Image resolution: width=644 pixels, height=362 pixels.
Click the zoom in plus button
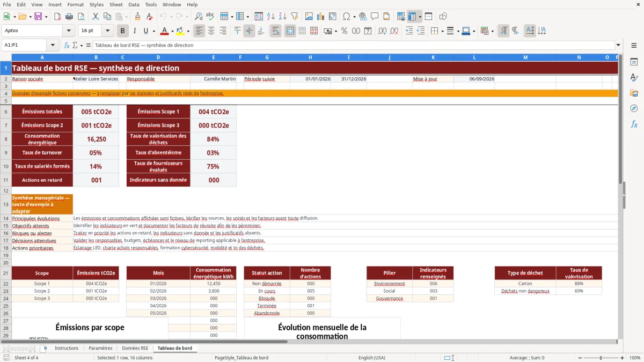(623, 358)
